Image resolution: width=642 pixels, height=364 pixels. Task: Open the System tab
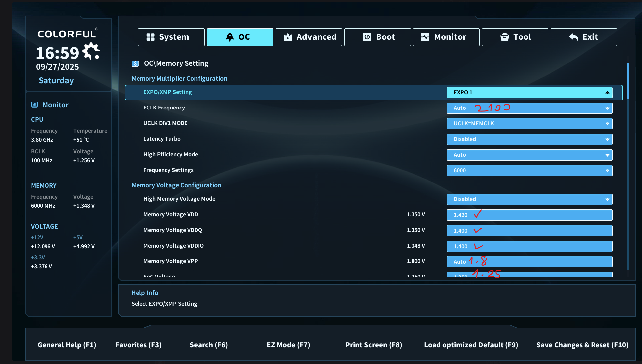171,37
